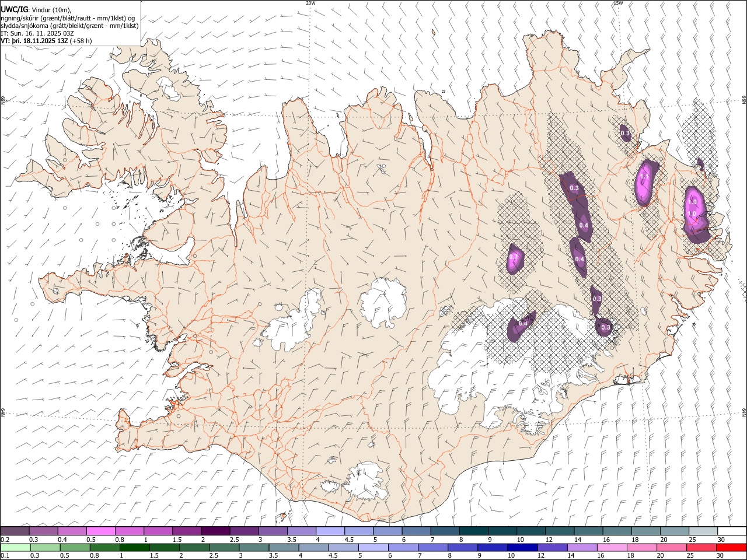This screenshot has height=560, width=747.
Task: Click the '1.1' precipitation value on the map
Action: 645,177
